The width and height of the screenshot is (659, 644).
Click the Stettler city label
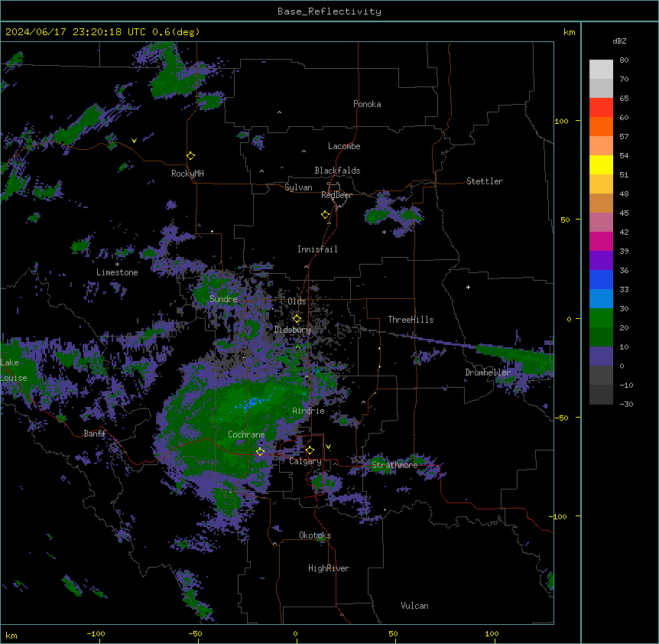[485, 181]
